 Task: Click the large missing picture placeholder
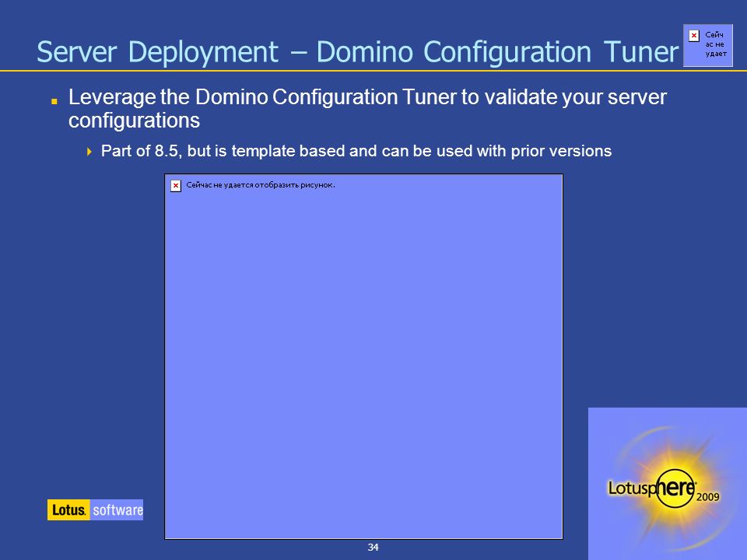tap(363, 357)
